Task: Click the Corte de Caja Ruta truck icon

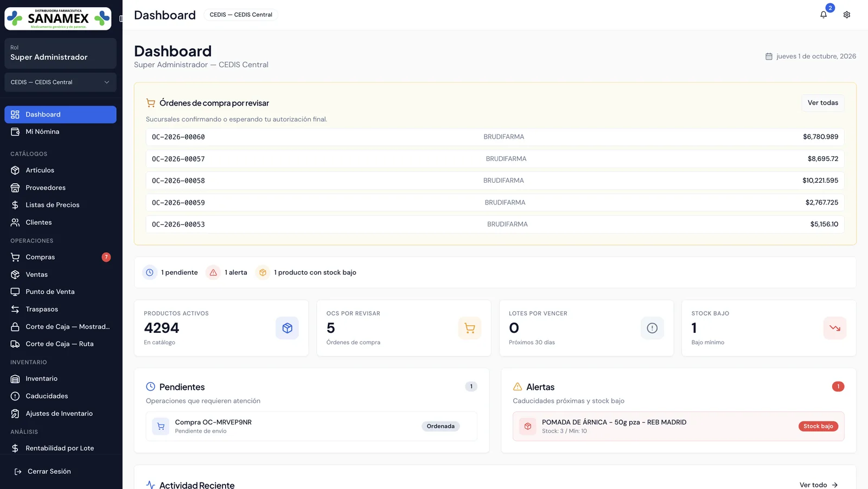Action: [15, 344]
